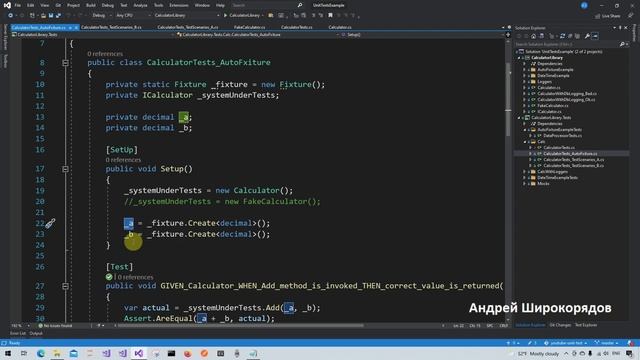Start debugging CalculatorLibrary with play button
Screen dimensions: 640x360
tap(225, 16)
